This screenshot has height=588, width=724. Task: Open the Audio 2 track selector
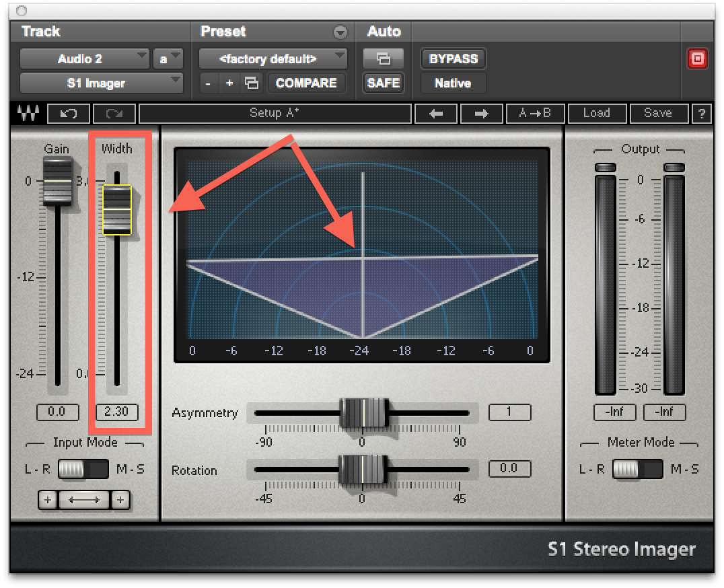pyautogui.click(x=85, y=59)
